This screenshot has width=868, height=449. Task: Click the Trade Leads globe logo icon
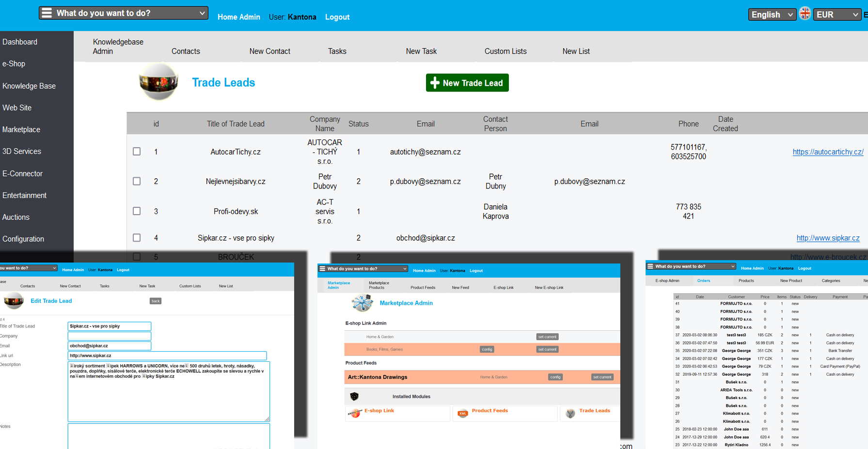158,82
